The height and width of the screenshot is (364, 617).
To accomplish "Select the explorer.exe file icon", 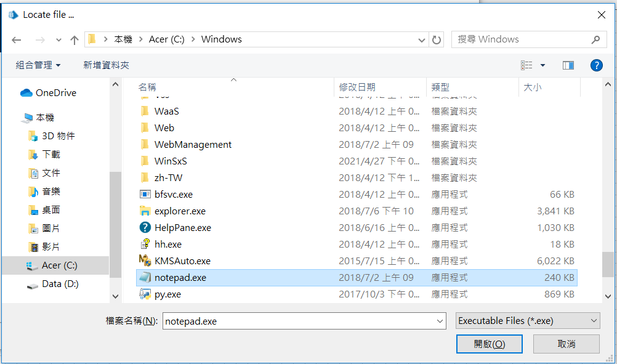I will [145, 211].
